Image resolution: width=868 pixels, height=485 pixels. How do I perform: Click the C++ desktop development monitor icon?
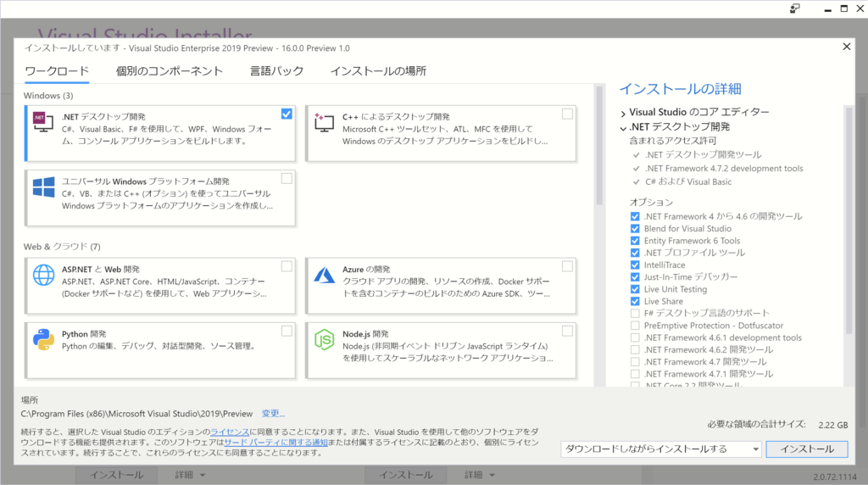[324, 122]
